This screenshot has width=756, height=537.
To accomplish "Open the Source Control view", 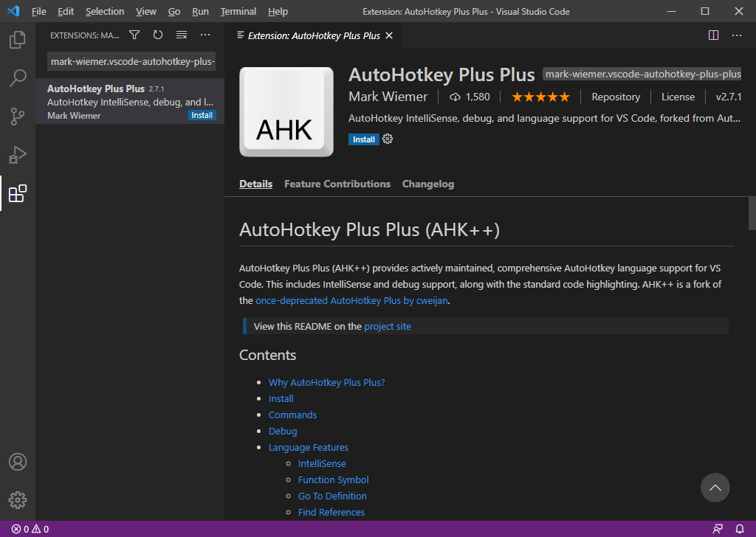I will 17,117.
